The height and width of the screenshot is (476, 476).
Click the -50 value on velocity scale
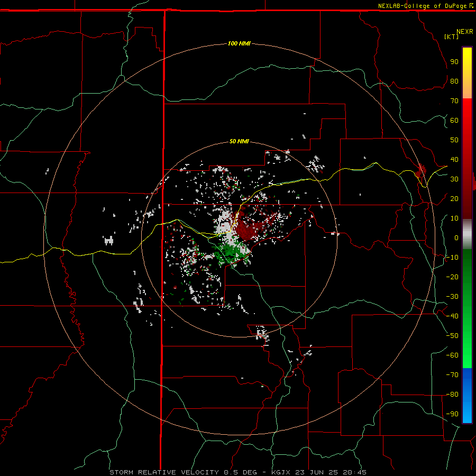coord(452,336)
